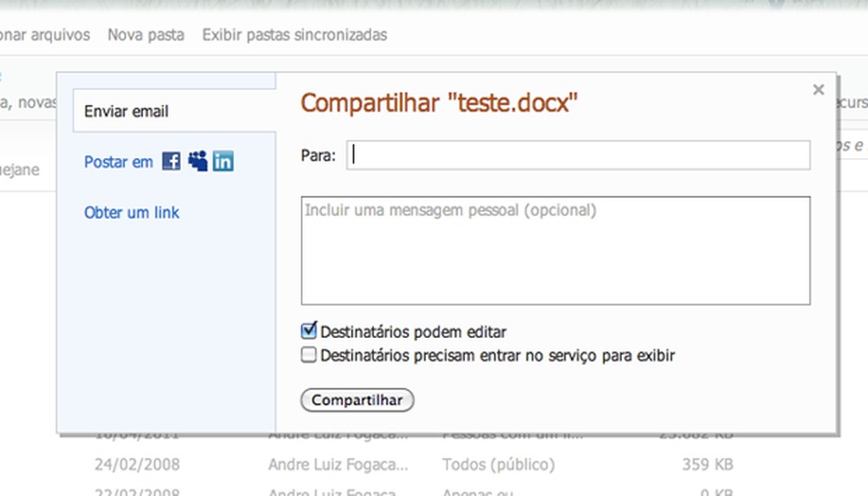Viewport: 868px width, 496px height.
Task: Select the Enviar email tab
Action: (175, 110)
